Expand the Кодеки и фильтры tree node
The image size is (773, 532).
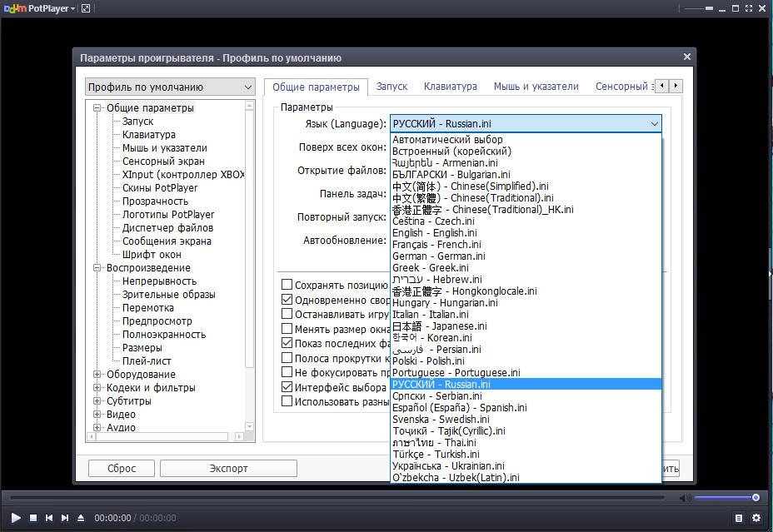point(97,388)
